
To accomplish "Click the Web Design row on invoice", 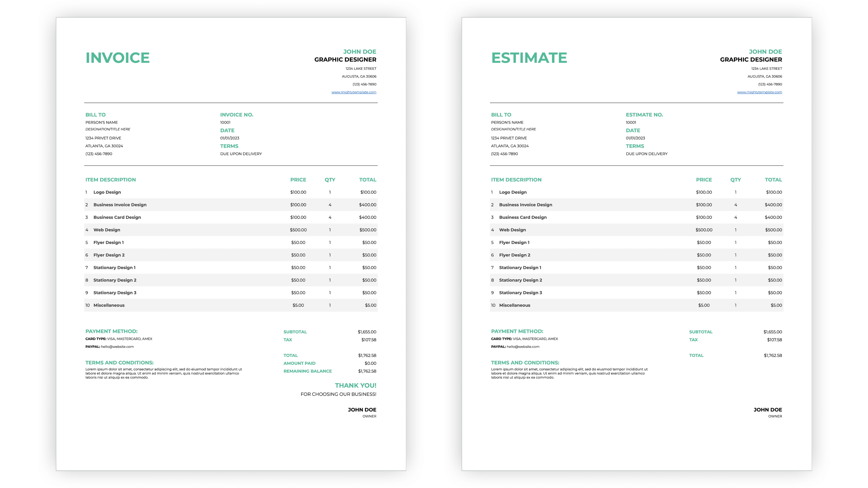I will pyautogui.click(x=107, y=230).
